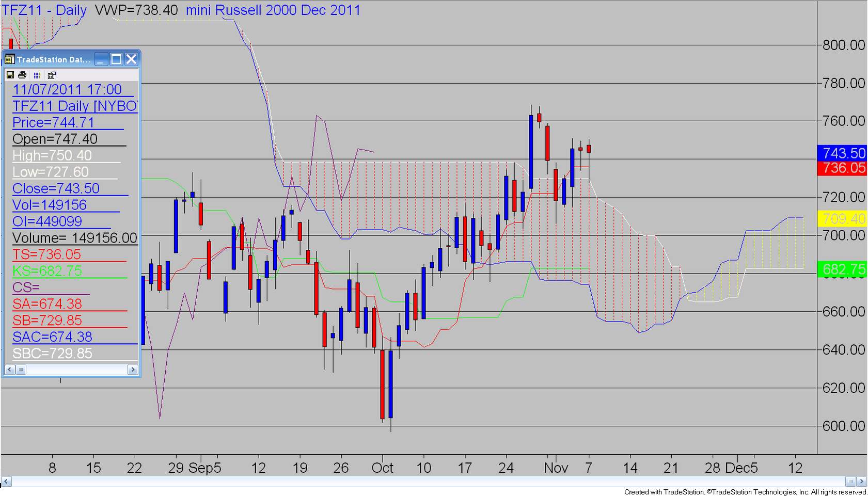Click the 640.00 price axis label
868x496 pixels.
coord(844,350)
